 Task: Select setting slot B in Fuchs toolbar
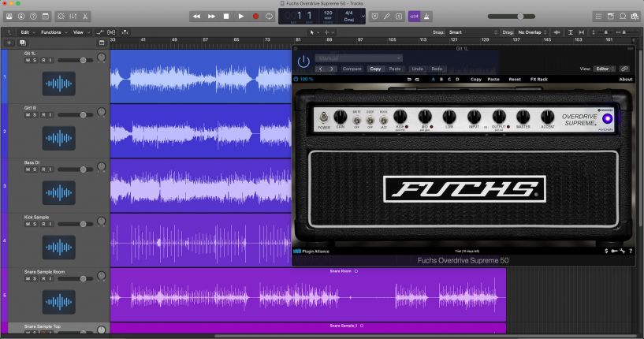pos(441,80)
